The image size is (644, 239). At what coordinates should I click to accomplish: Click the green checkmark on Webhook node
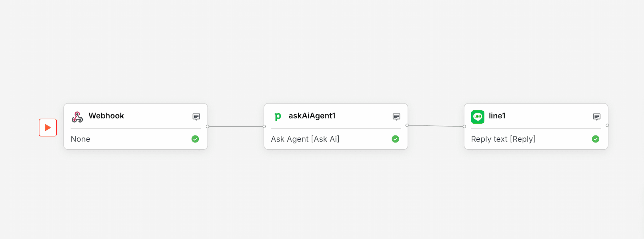pyautogui.click(x=195, y=139)
